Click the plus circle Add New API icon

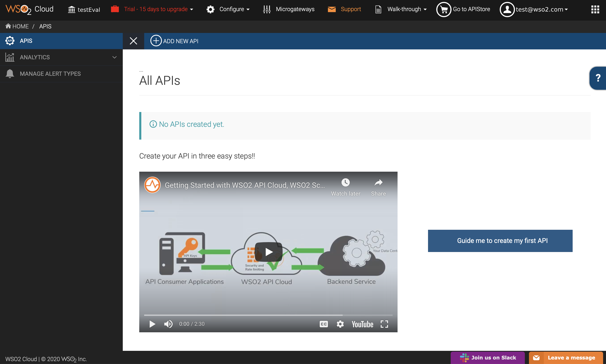(156, 41)
